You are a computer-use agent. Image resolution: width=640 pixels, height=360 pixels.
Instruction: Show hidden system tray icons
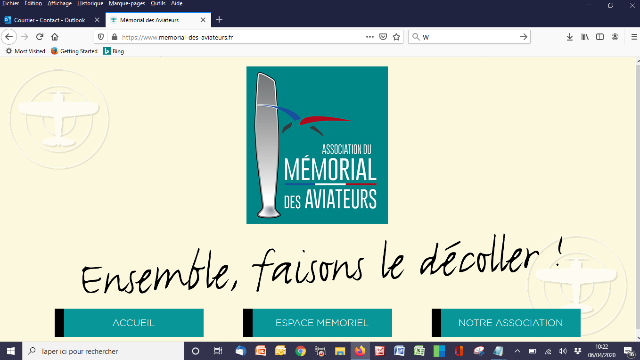517,351
